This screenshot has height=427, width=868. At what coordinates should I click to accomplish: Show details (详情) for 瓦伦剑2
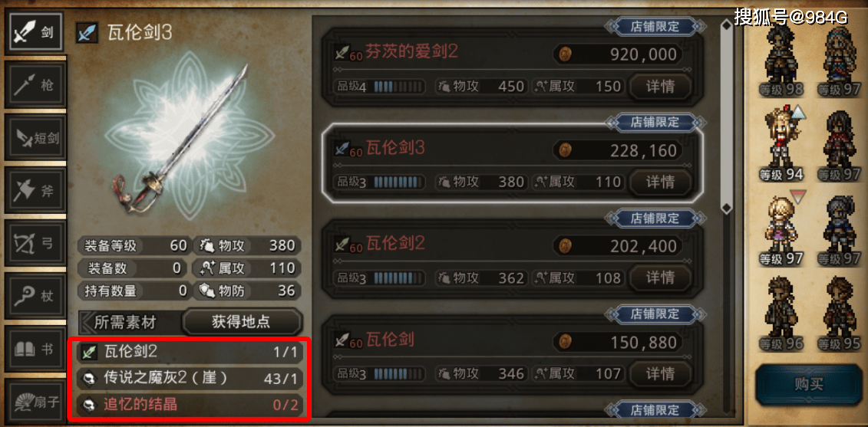coord(661,278)
